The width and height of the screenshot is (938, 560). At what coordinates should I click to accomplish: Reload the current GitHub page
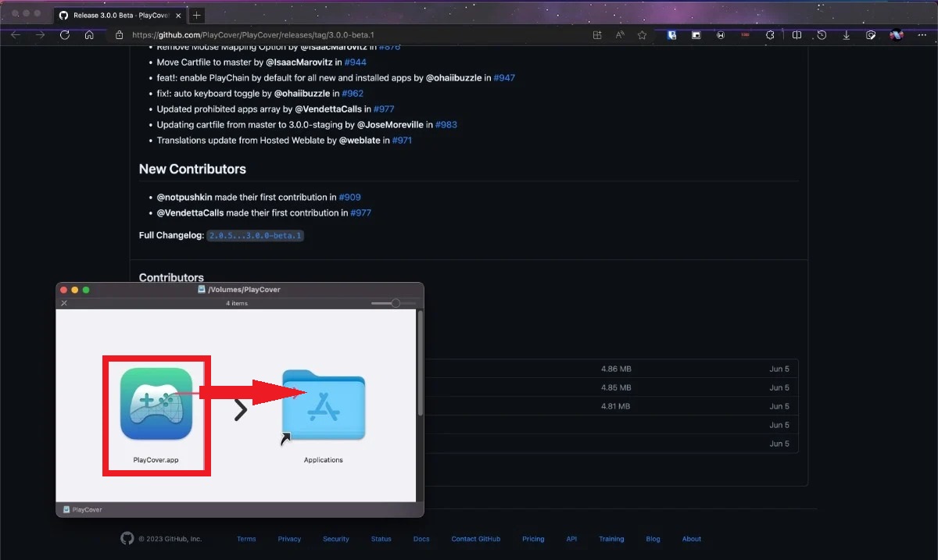[65, 35]
